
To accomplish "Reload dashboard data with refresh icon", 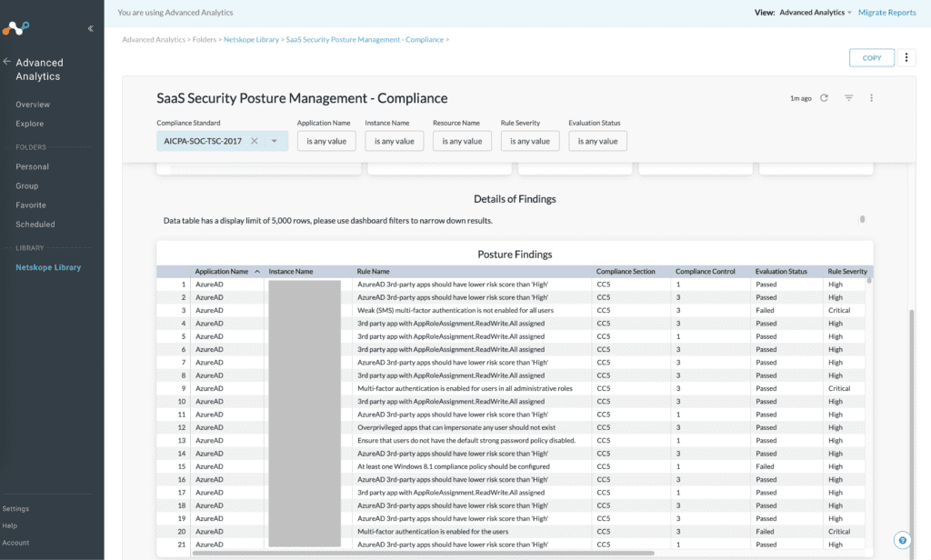I will 824,98.
